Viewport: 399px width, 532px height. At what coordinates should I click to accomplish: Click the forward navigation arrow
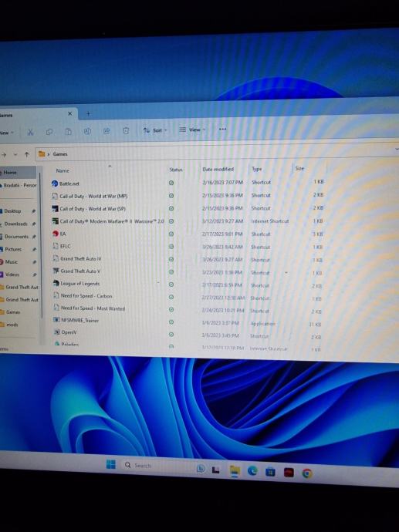(4, 155)
